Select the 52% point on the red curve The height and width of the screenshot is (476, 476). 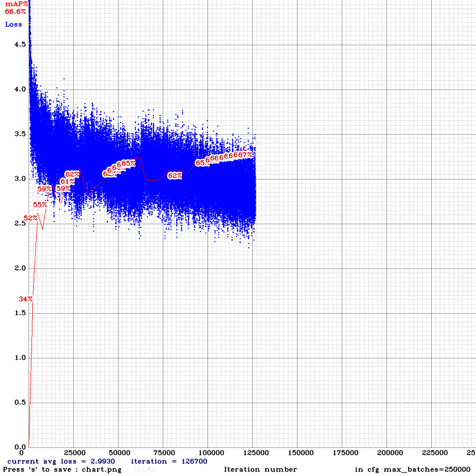pos(30,218)
